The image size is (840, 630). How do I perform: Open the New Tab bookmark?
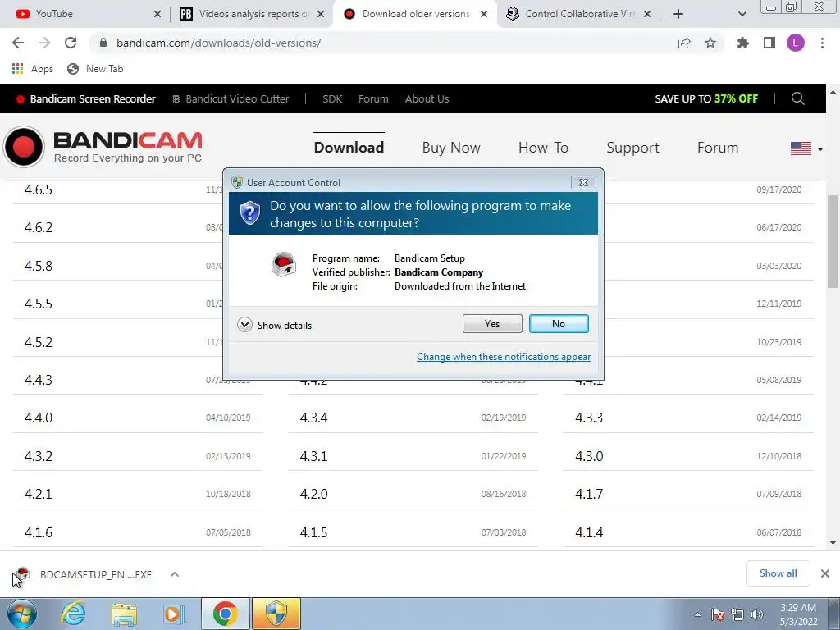click(95, 69)
